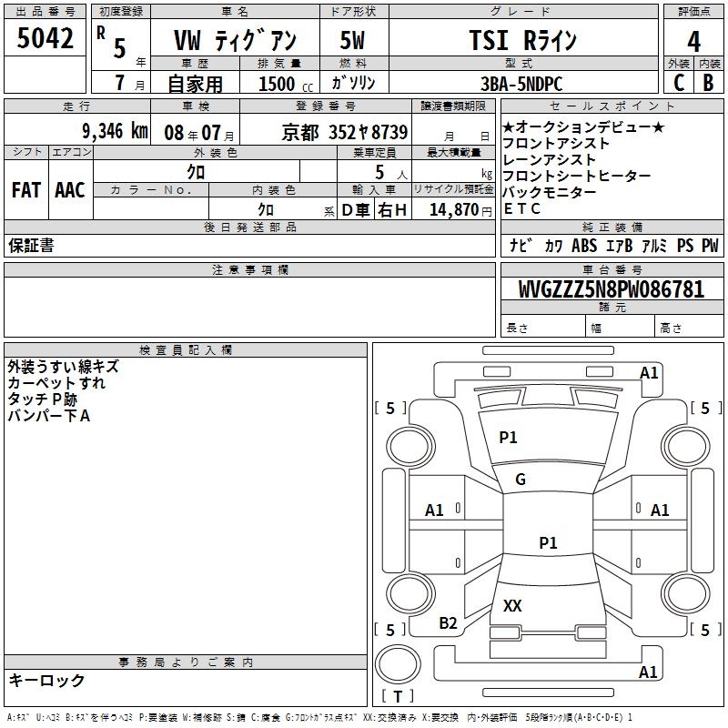
Task: Select the XX mark on the rear hatch
Action: (512, 606)
